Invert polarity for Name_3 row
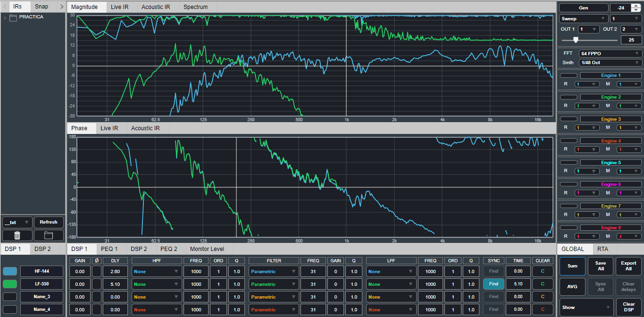The image size is (644, 317). pyautogui.click(x=97, y=297)
